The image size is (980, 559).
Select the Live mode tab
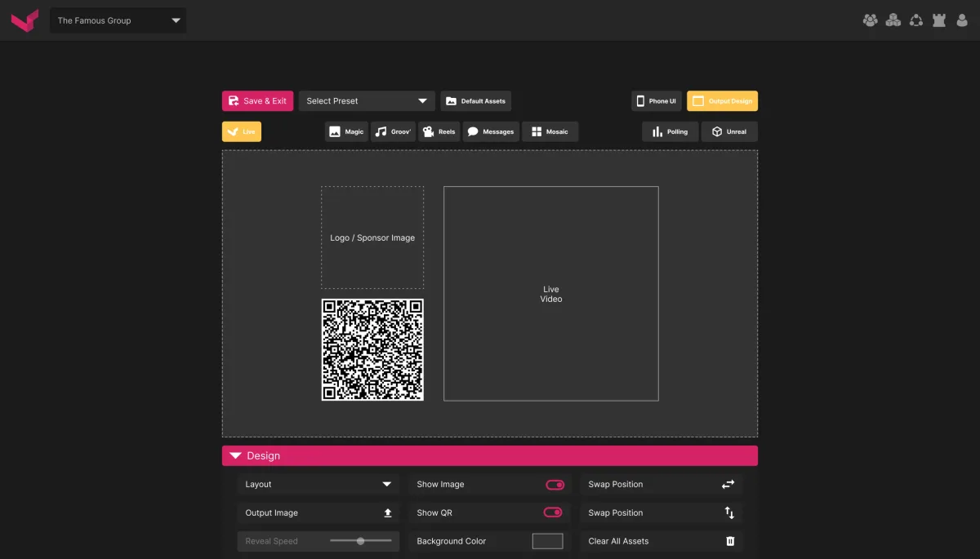(242, 131)
